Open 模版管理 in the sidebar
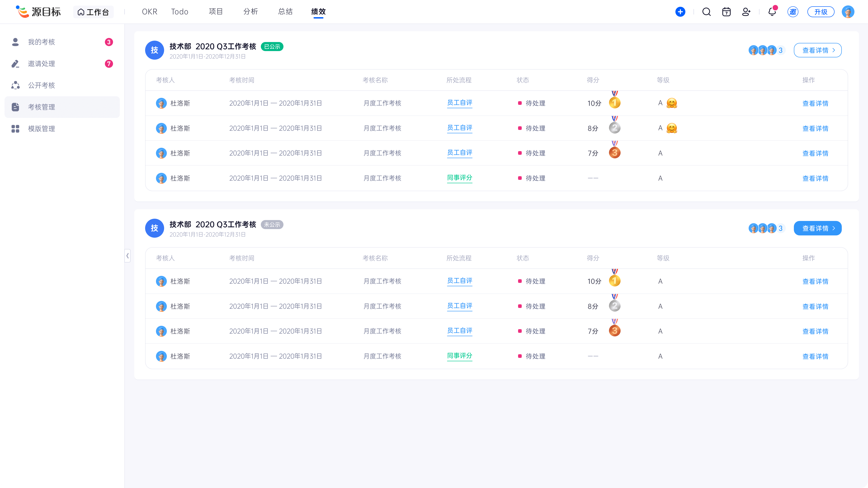Image resolution: width=868 pixels, height=488 pixels. tap(41, 129)
